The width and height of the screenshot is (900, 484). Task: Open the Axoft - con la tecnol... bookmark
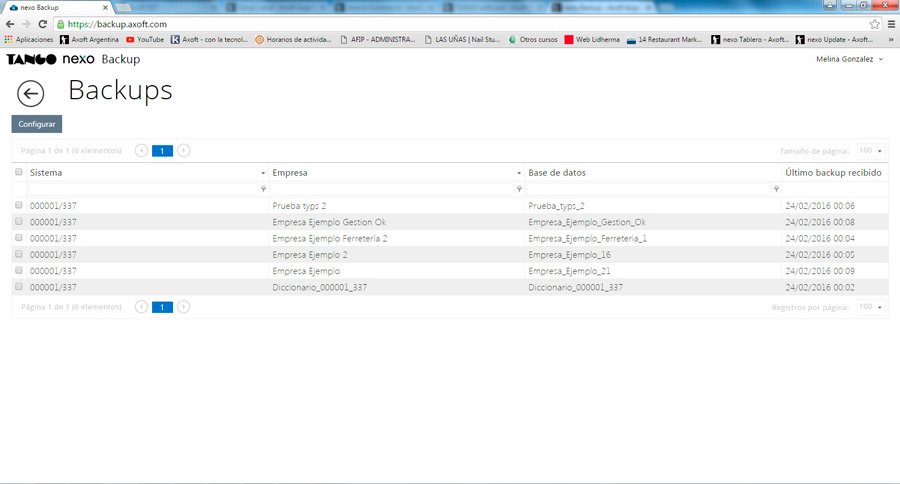(x=210, y=40)
